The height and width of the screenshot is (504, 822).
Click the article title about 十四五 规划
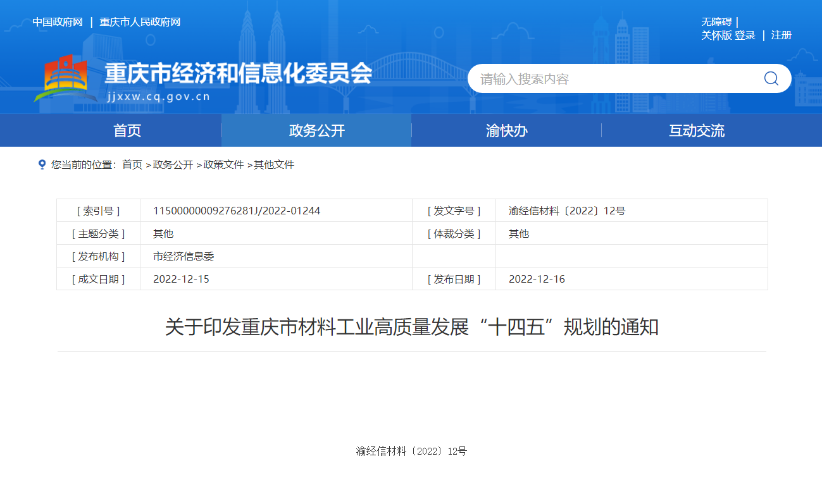pyautogui.click(x=411, y=328)
